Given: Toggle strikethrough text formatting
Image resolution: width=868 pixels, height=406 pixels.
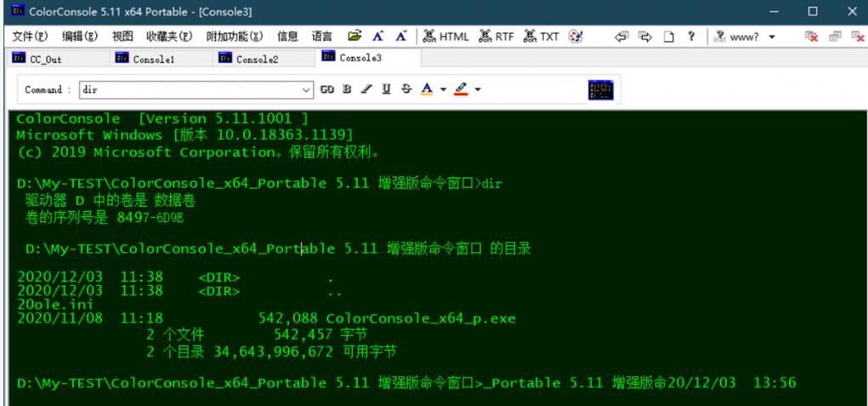Looking at the screenshot, I should (x=407, y=89).
